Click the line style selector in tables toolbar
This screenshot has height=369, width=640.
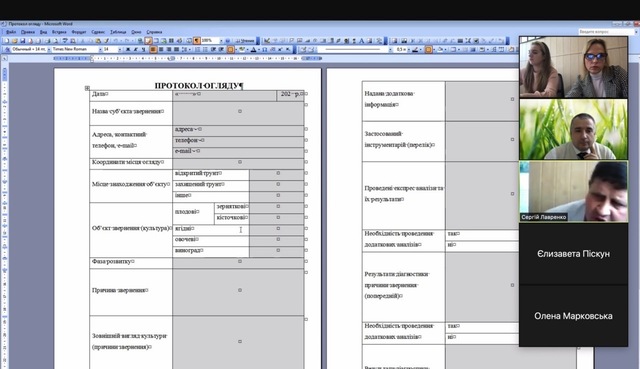tap(353, 49)
